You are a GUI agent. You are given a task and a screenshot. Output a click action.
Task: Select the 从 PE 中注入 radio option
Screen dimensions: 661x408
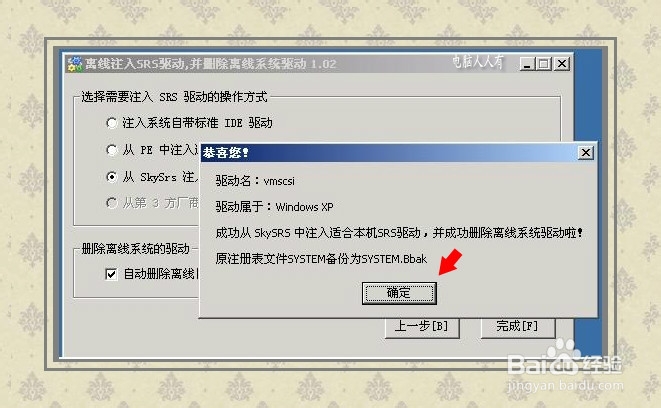111,150
